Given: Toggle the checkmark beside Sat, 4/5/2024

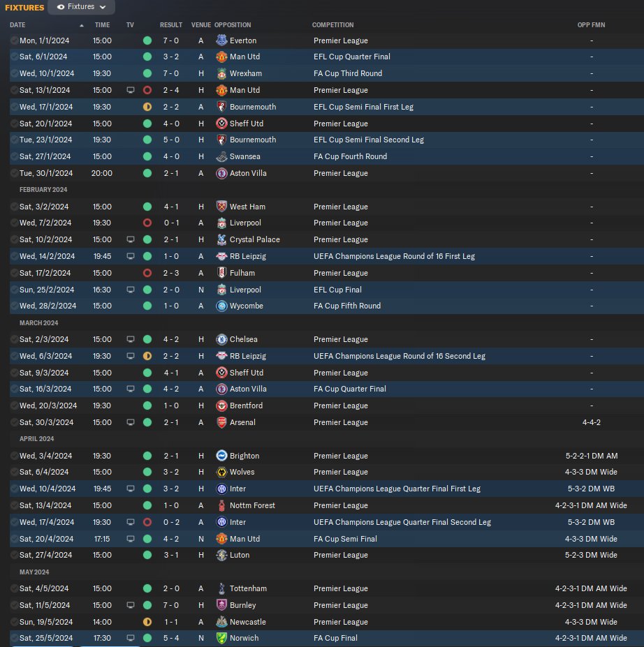Looking at the screenshot, I should pos(15,588).
